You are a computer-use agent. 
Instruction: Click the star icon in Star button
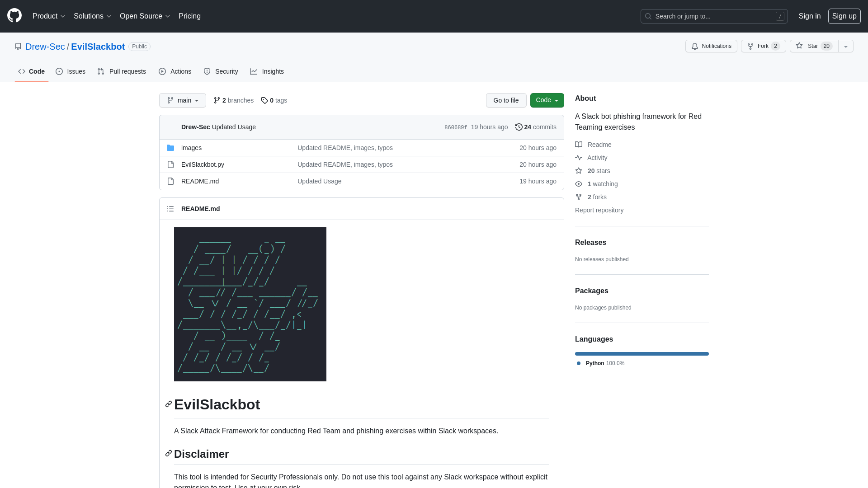pyautogui.click(x=799, y=46)
